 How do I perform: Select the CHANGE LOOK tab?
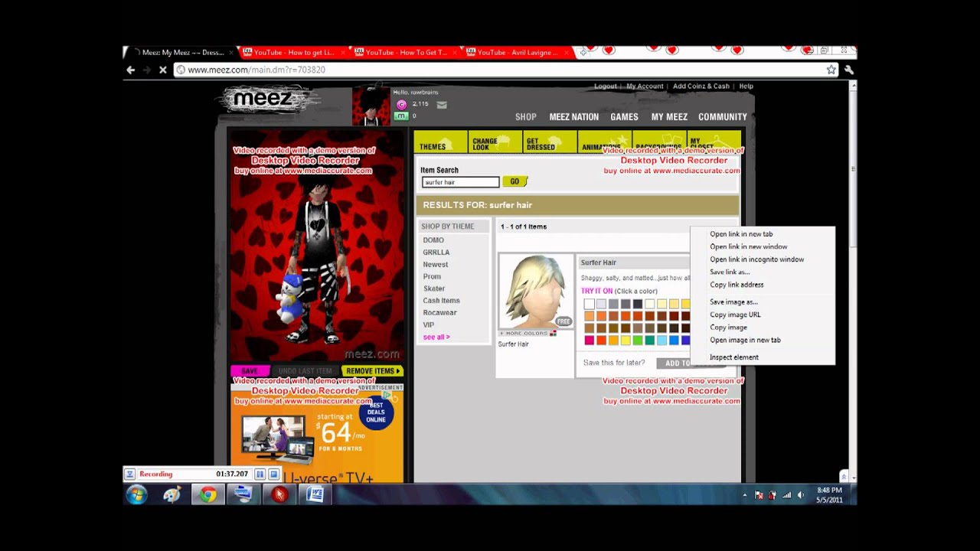point(495,143)
